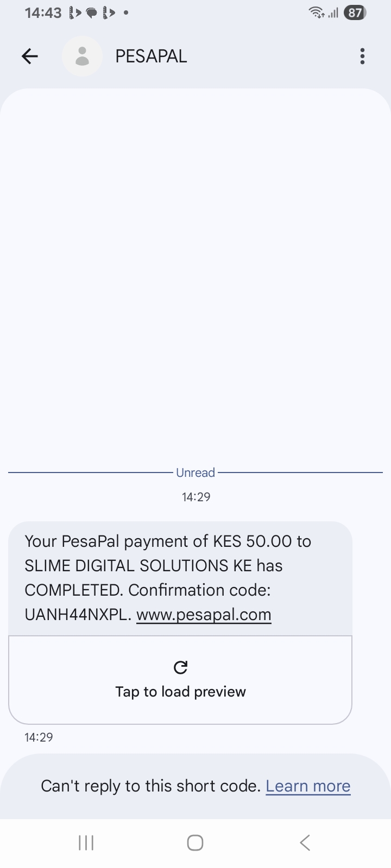This screenshot has height=868, width=391.
Task: Tap the PESAPAL contact avatar
Action: coord(82,56)
